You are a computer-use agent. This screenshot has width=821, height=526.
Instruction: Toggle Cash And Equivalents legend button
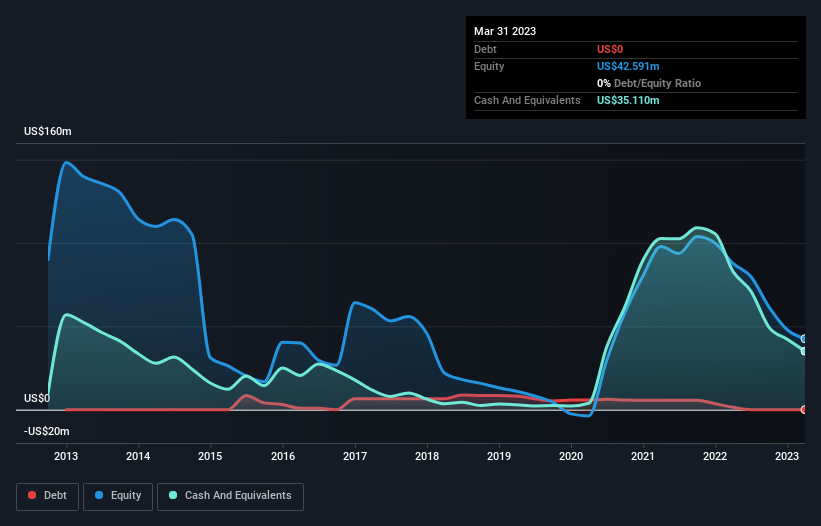click(x=230, y=496)
